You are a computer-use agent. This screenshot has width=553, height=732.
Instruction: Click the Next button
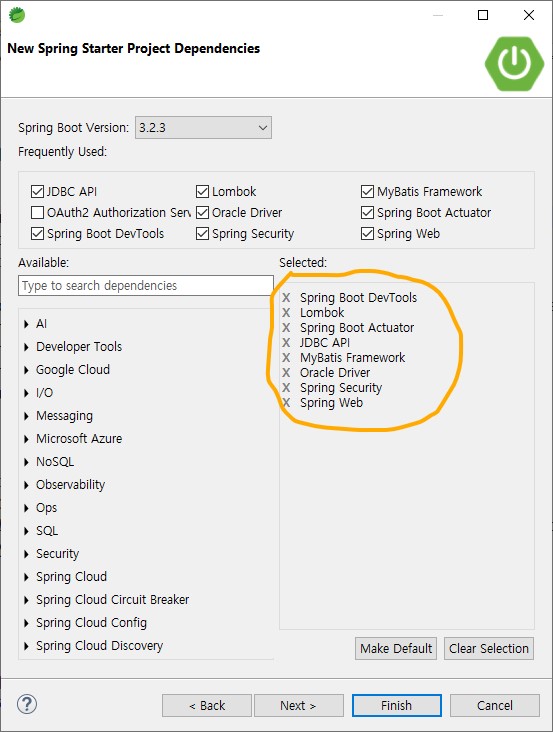coord(299,705)
